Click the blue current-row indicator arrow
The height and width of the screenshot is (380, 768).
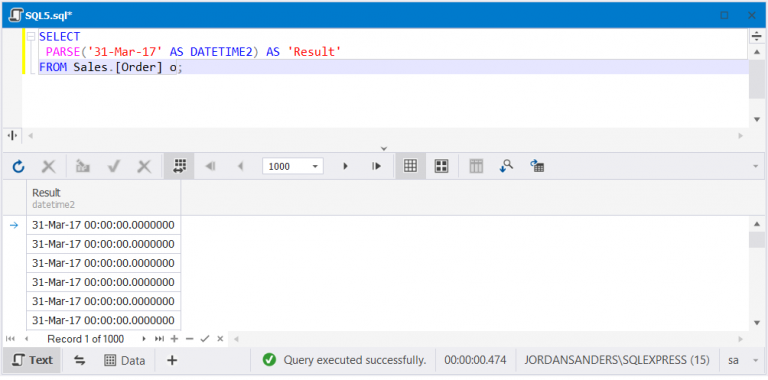point(14,225)
